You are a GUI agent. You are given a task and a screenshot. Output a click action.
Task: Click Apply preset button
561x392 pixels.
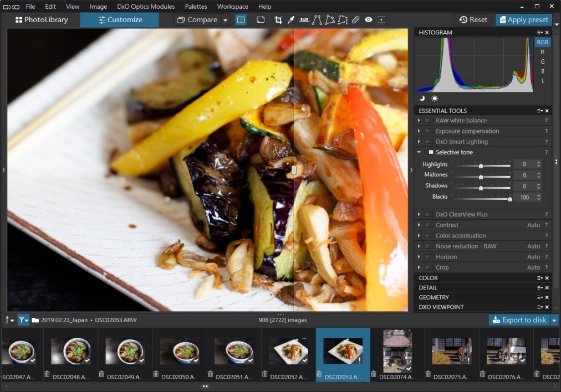(x=523, y=20)
